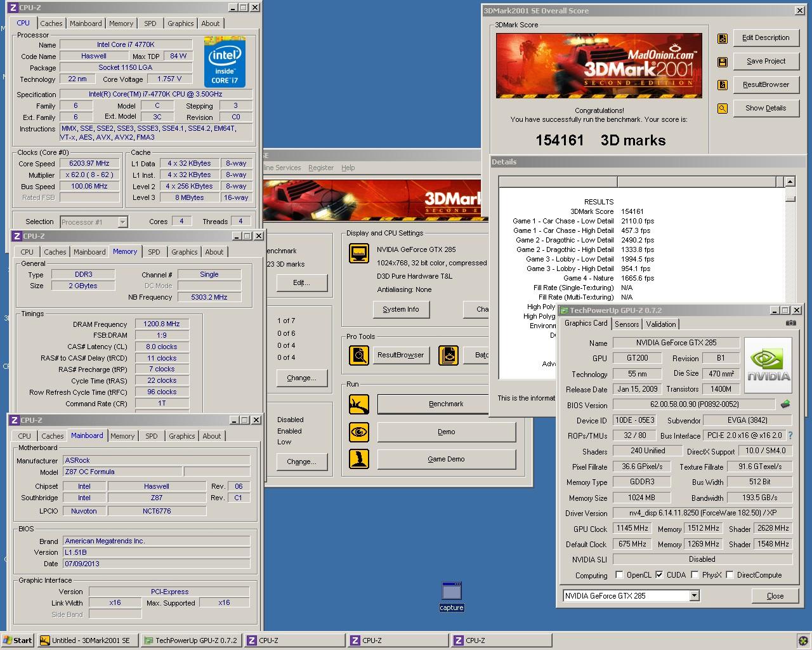Click the GPU-Z title bar icon
The image size is (812, 650).
point(564,310)
